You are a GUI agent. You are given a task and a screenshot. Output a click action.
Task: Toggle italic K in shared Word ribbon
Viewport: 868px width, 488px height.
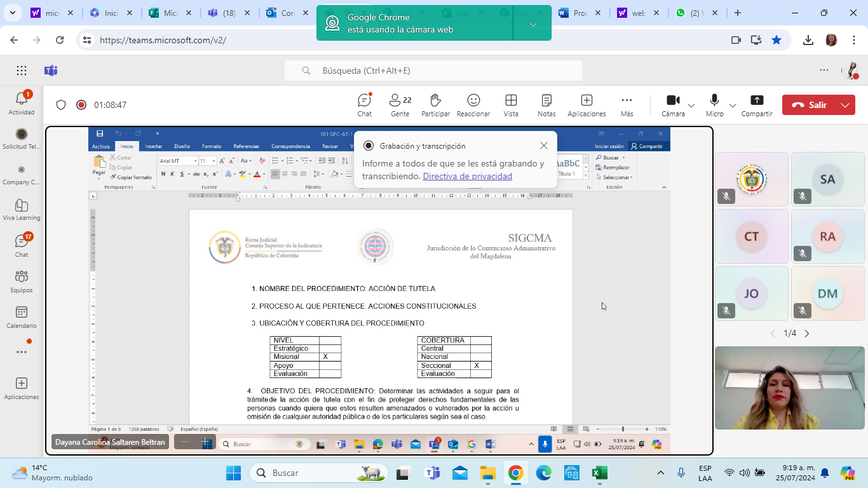click(172, 174)
